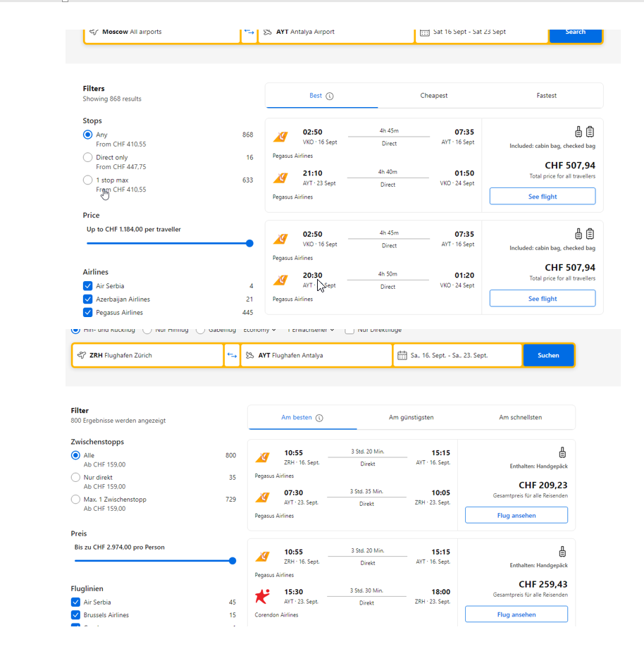
Task: Open the Economy cabin class dropdown
Action: click(x=259, y=330)
